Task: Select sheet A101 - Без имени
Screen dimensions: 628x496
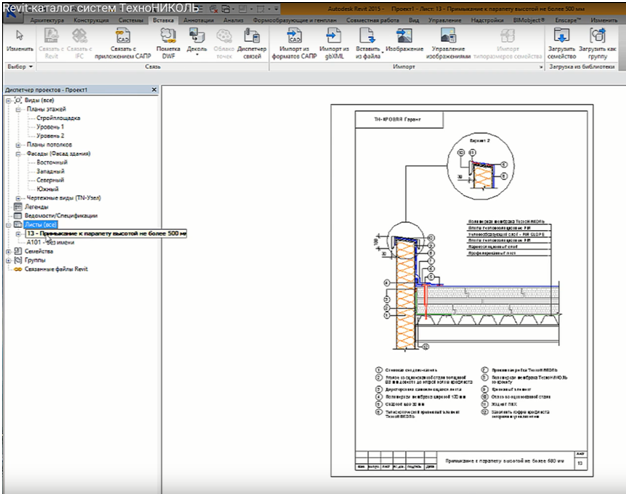Action: coord(50,242)
